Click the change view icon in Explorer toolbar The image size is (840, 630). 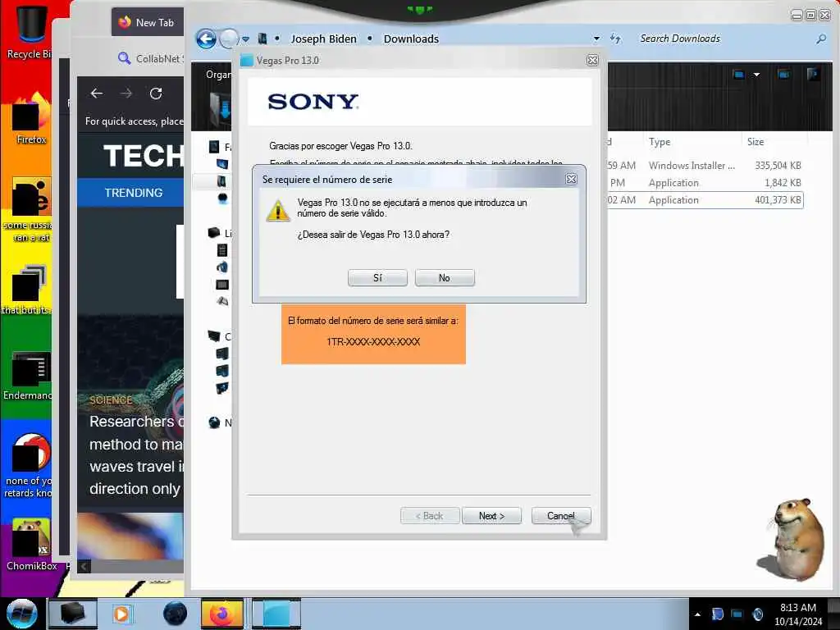[739, 75]
